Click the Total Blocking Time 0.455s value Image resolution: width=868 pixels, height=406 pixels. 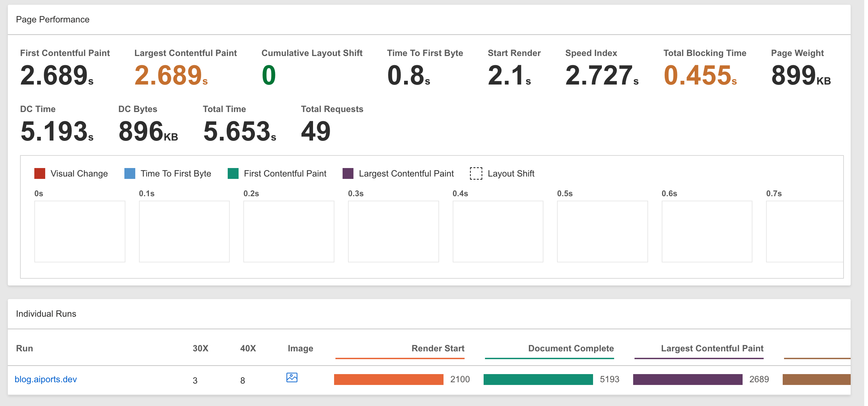pos(700,75)
